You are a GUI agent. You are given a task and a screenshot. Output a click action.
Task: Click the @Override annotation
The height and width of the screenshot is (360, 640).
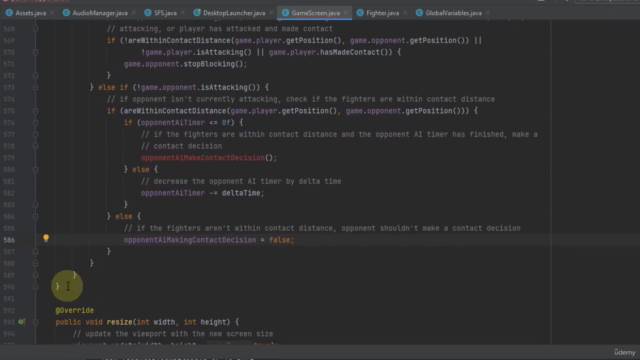tap(74, 310)
